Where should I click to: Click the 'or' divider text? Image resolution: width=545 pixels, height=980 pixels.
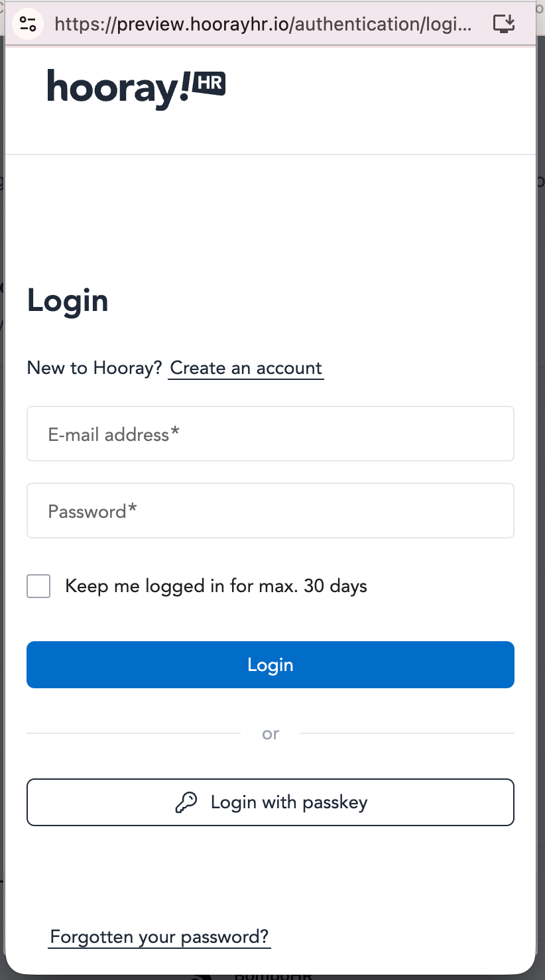point(271,733)
